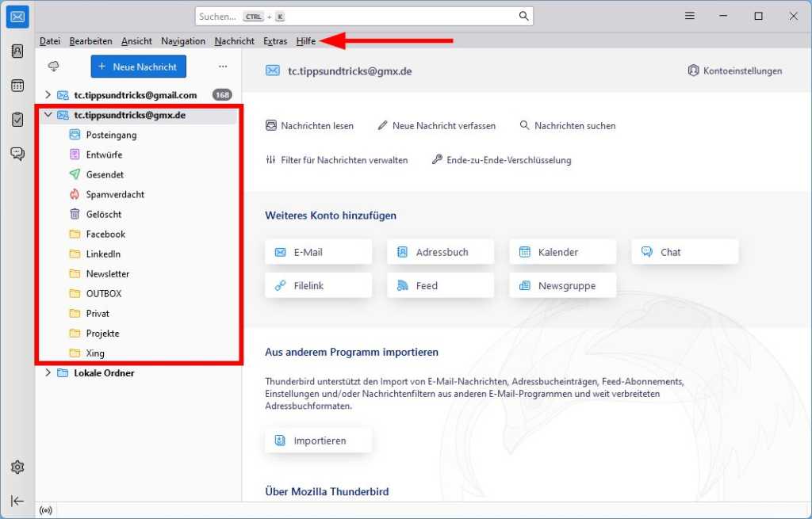Open the Tasks space in the sidebar
The width and height of the screenshot is (812, 519).
17,119
